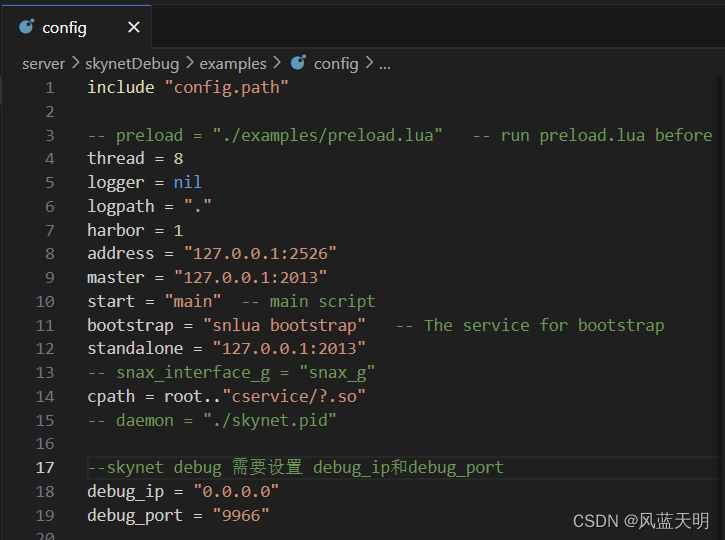Screen dimensions: 725x540
Task: Click the "-- main script" comment
Action: 308,301
